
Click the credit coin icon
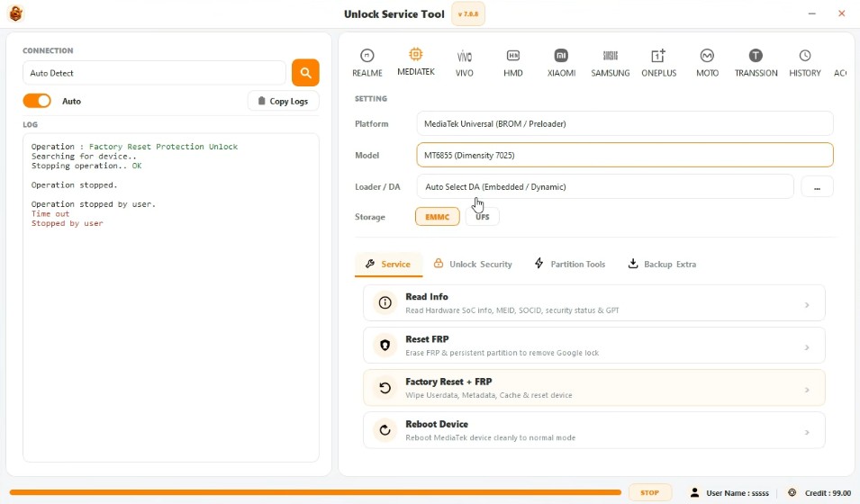[792, 492]
